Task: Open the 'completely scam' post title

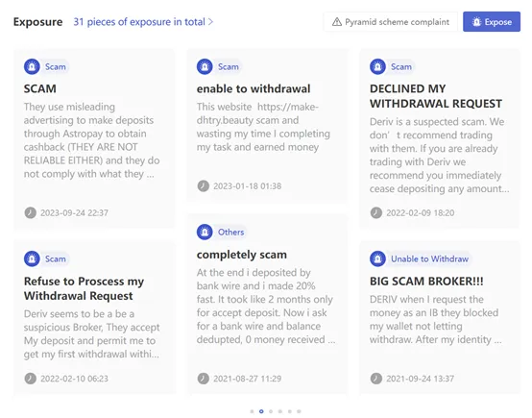Action: click(x=242, y=255)
